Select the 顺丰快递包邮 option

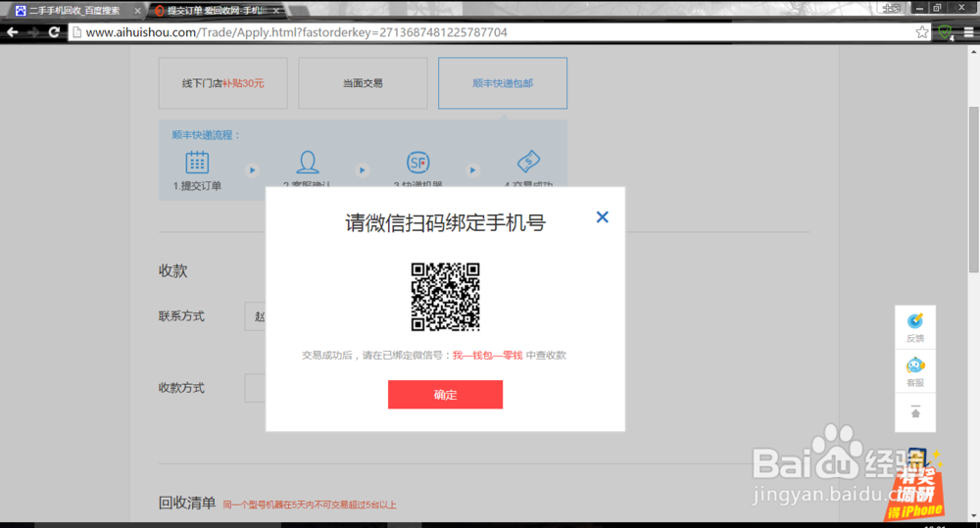click(503, 83)
